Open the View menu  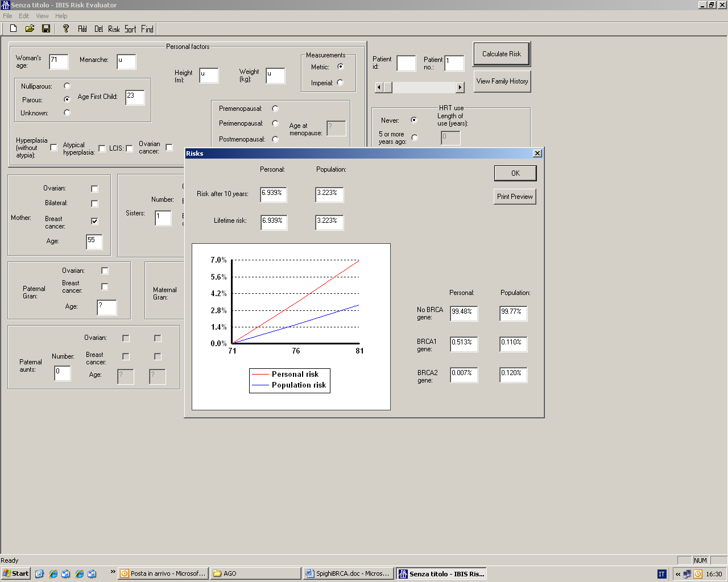pos(42,16)
